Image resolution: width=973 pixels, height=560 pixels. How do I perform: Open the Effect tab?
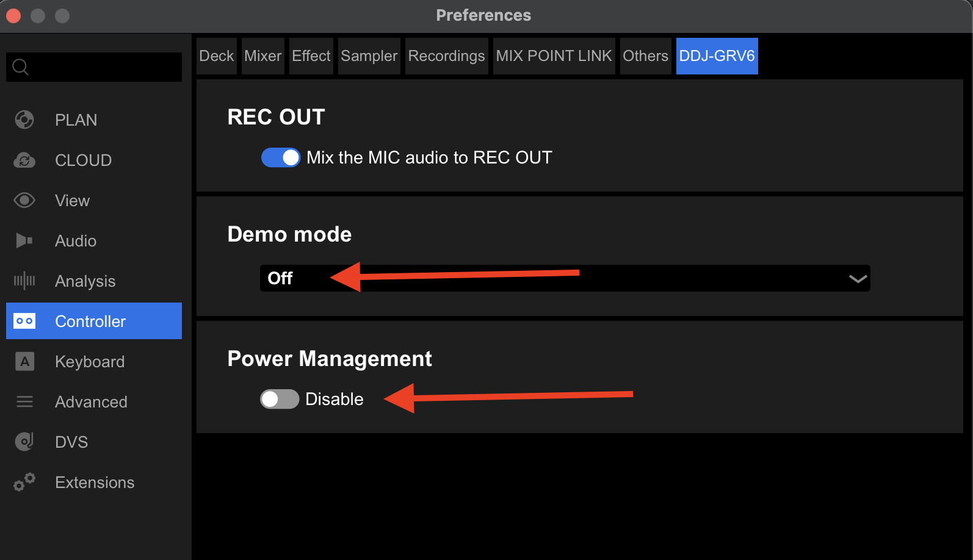(311, 56)
